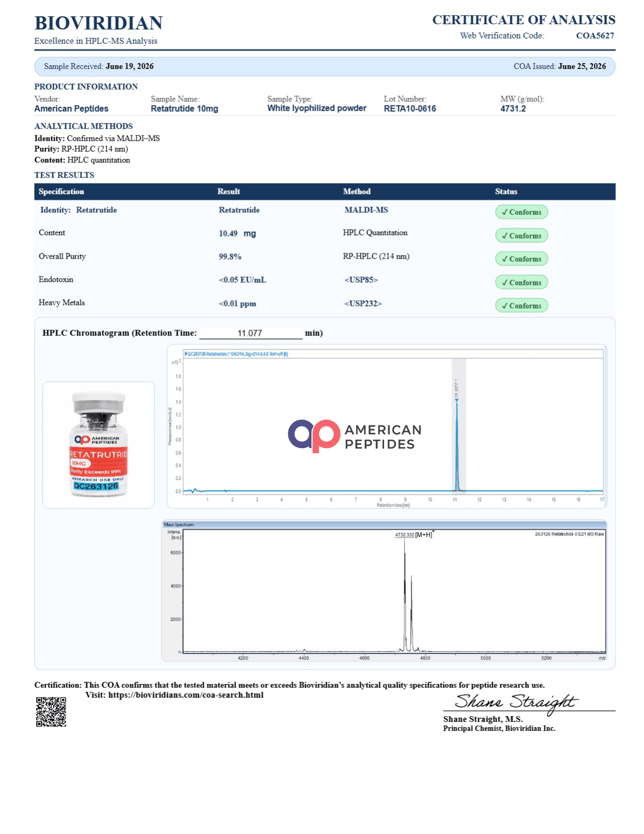Click the mass spectrum plot
The height and width of the screenshot is (834, 644).
(384, 591)
